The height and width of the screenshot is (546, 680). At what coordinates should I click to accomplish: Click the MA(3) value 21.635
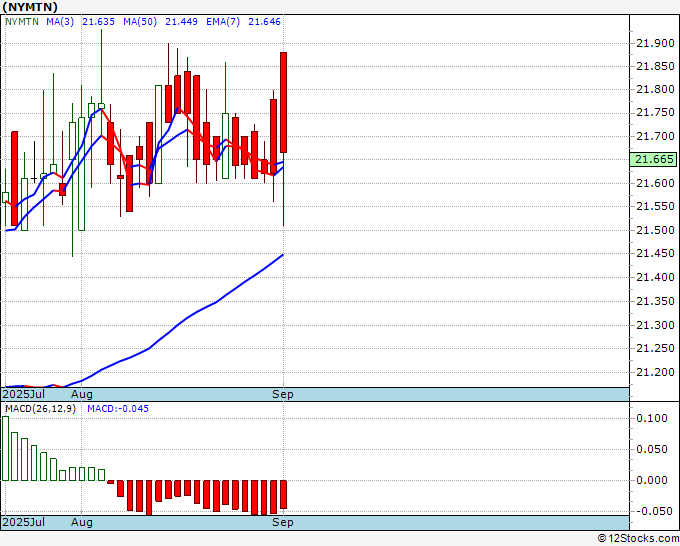click(x=98, y=22)
